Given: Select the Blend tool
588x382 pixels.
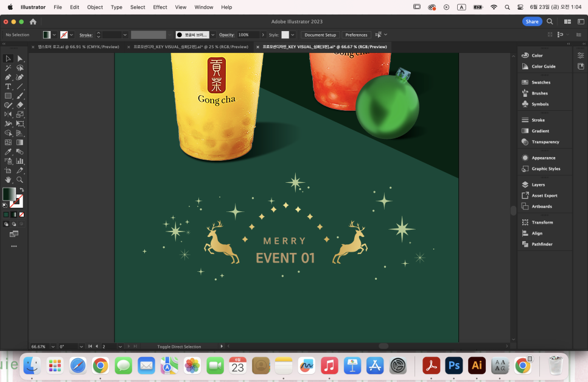Looking at the screenshot, I should point(20,152).
